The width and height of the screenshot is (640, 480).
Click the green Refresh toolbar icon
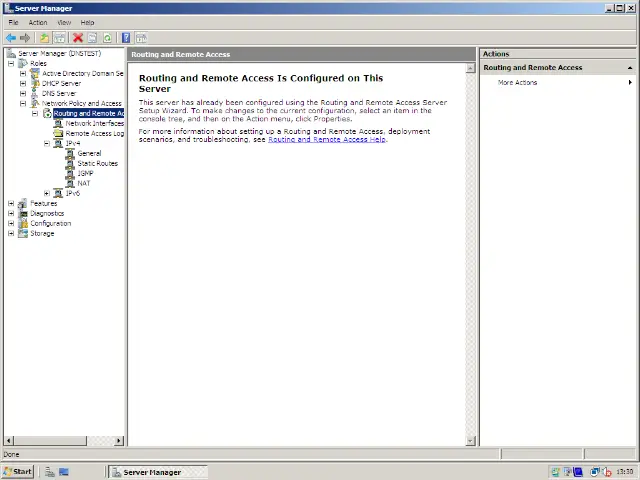[107, 38]
